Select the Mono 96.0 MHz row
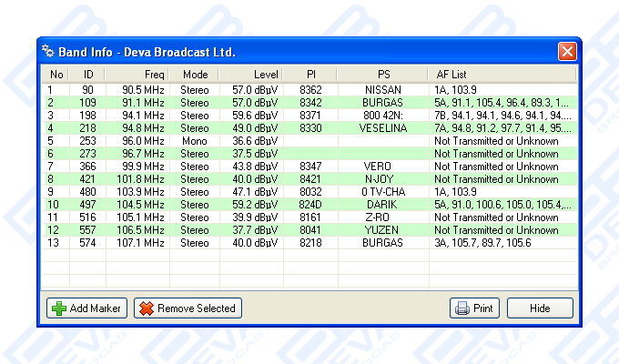Screen dimensions: 619x364 [309, 142]
